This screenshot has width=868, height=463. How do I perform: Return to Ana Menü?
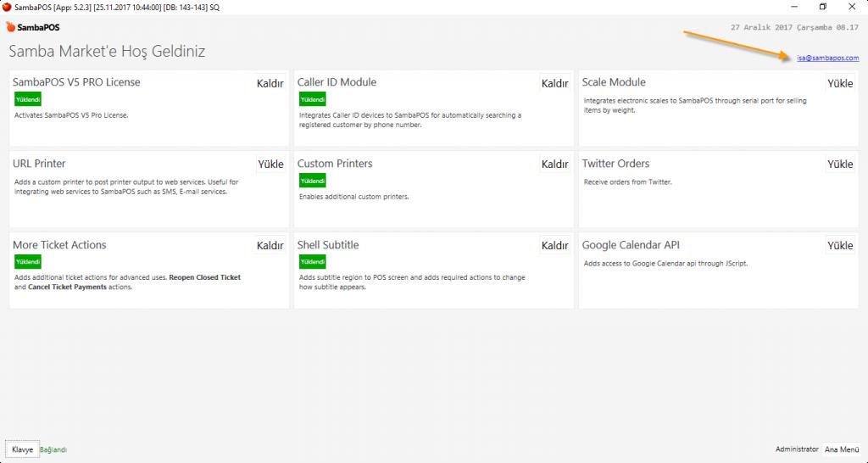pos(843,449)
